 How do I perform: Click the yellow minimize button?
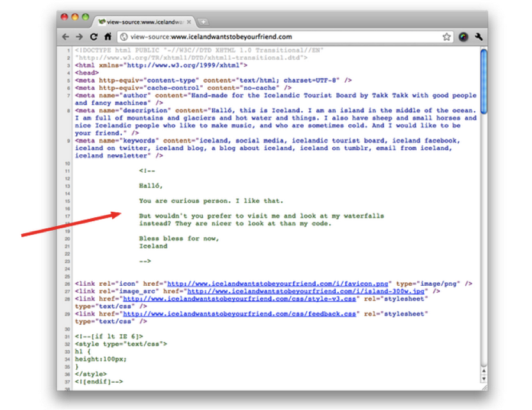coord(75,17)
